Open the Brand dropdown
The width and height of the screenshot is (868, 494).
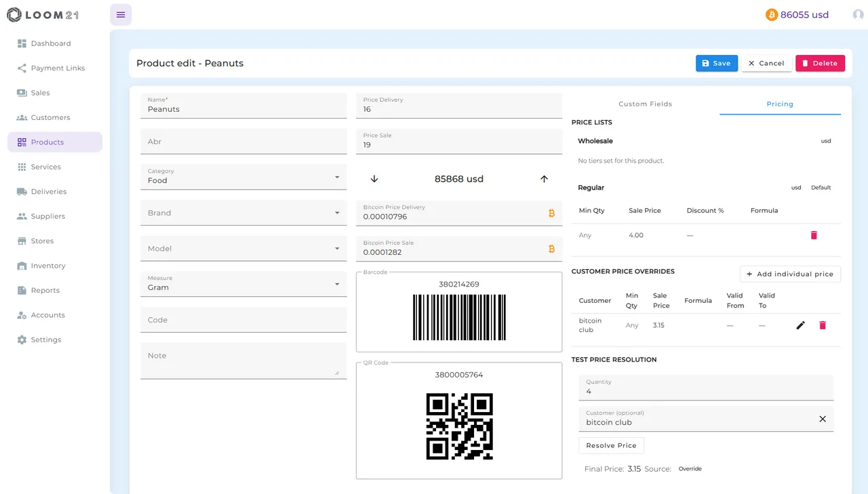243,213
